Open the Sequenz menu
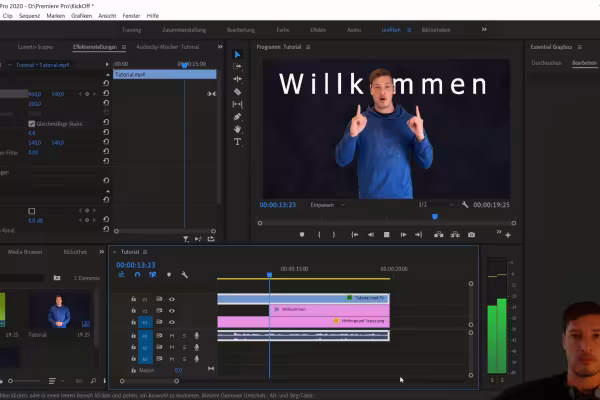Screen dimensions: 600x400 pos(29,16)
